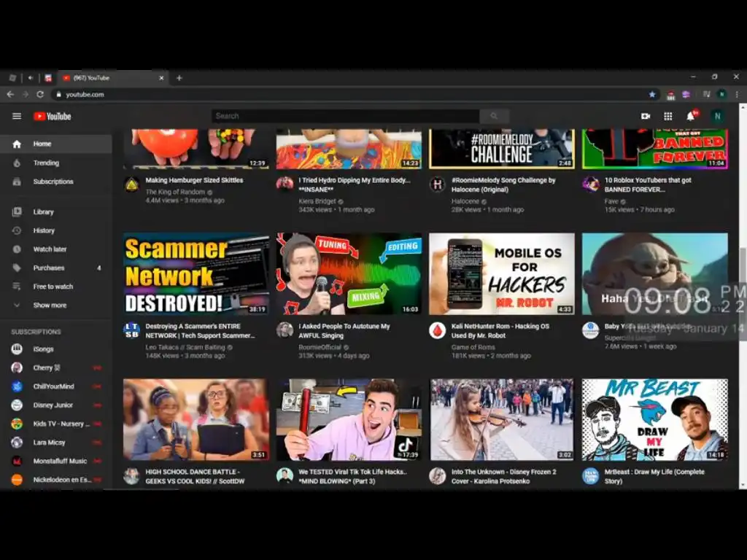Open Kids TV - Nursery subscription
Screen dimensions: 747x560
click(x=55, y=424)
